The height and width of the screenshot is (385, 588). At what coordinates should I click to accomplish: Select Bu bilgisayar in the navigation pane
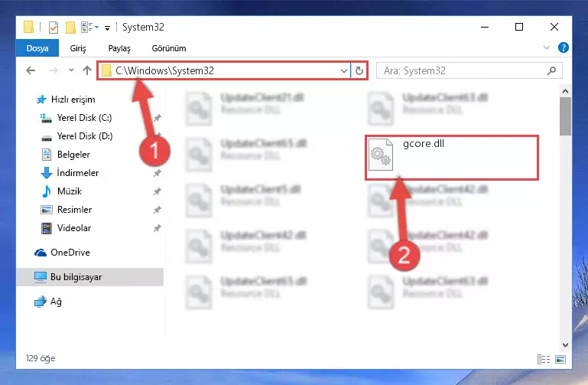(90, 277)
